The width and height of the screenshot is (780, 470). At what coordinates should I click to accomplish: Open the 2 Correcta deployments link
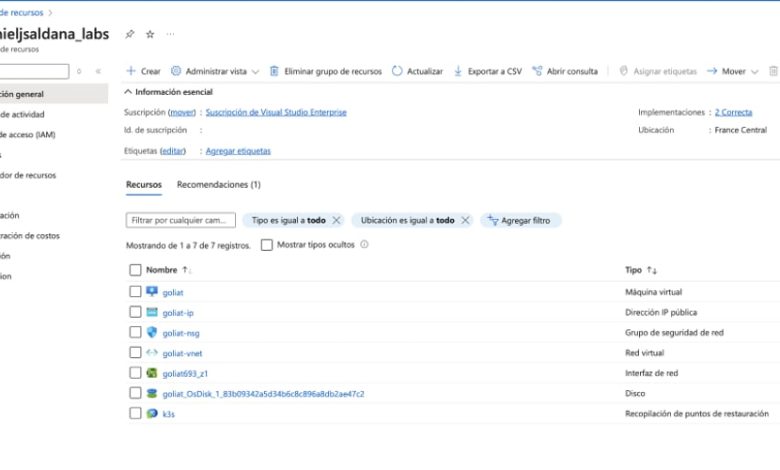point(733,112)
